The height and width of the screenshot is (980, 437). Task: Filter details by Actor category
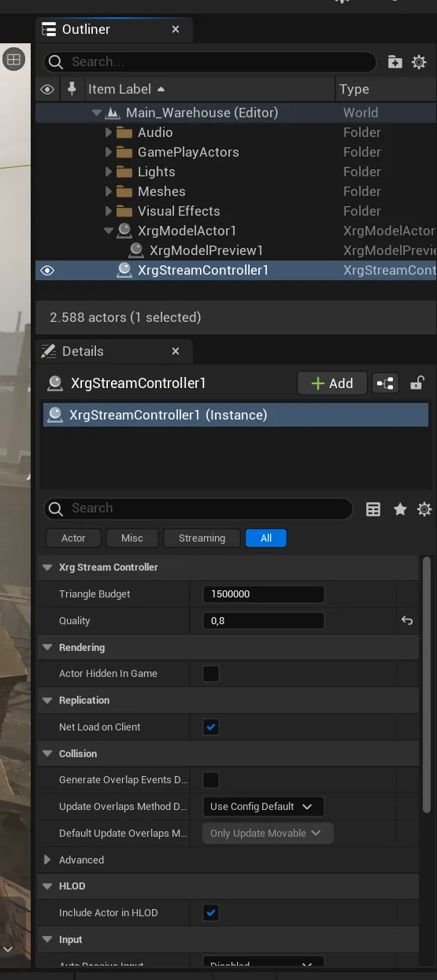[x=73, y=538]
